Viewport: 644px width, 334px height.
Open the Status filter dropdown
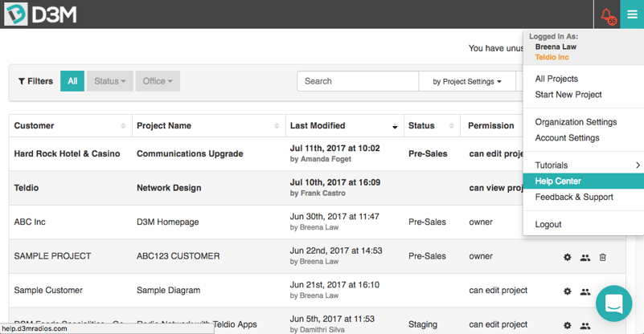(109, 81)
